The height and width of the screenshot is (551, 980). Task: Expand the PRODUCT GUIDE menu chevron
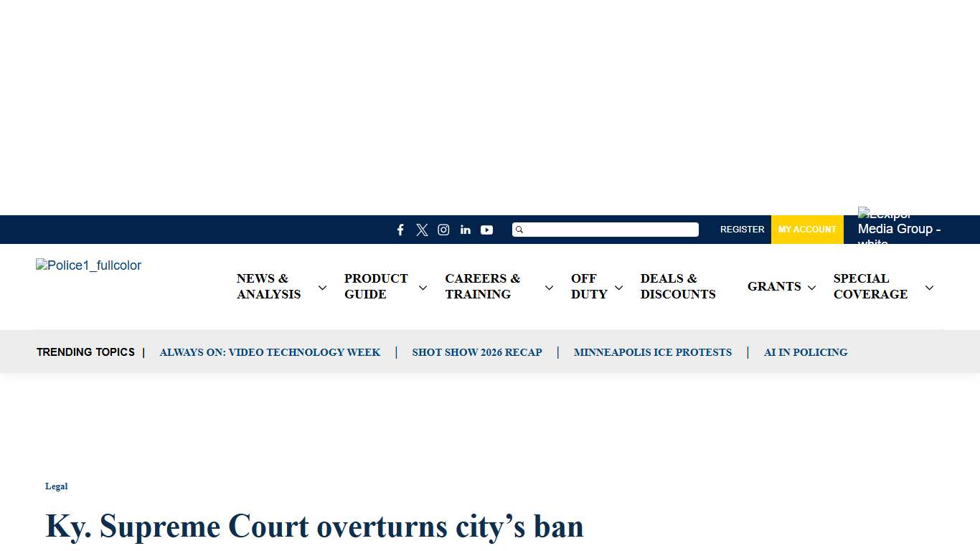423,287
